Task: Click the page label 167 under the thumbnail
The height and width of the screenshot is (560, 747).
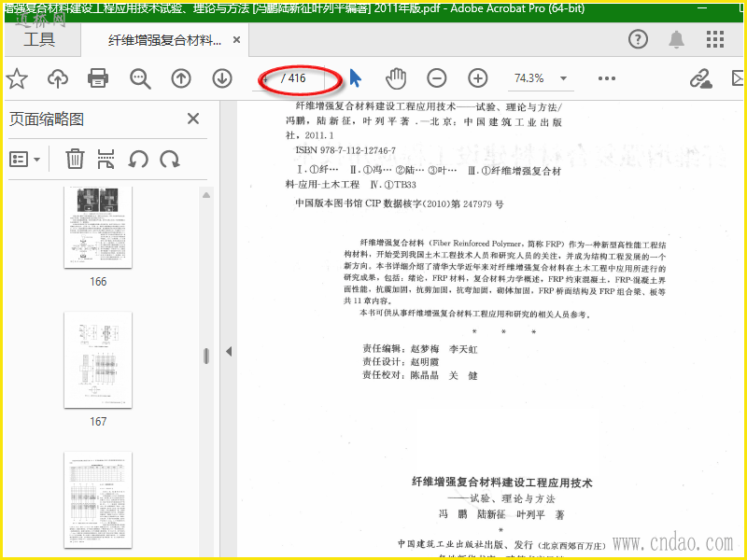Action: (98, 422)
